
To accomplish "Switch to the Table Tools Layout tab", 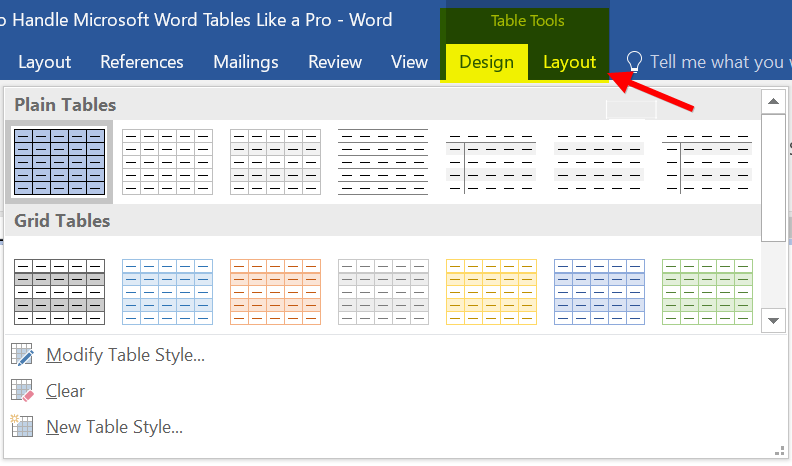I will pos(569,62).
